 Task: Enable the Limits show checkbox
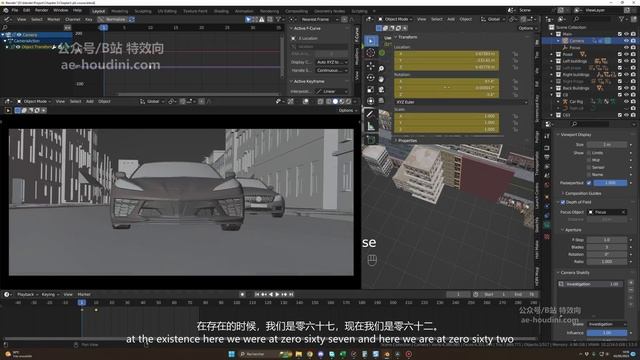point(589,153)
